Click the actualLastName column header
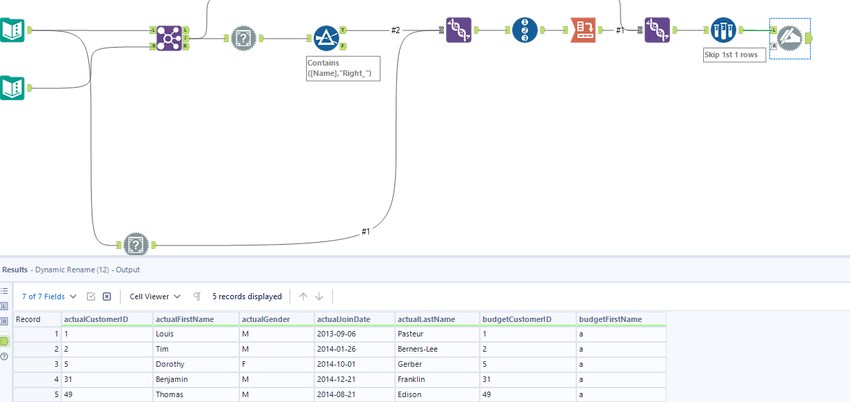850x402 pixels. pyautogui.click(x=437, y=319)
